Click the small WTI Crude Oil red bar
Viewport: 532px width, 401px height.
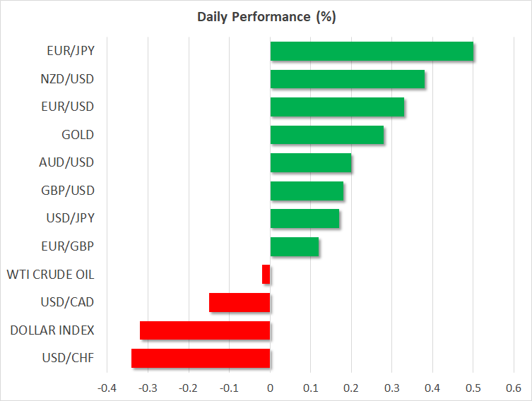pos(266,274)
